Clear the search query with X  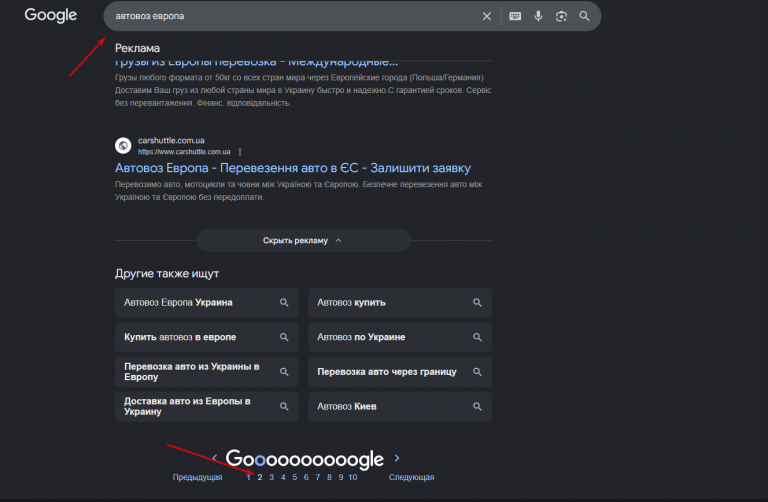[x=486, y=16]
